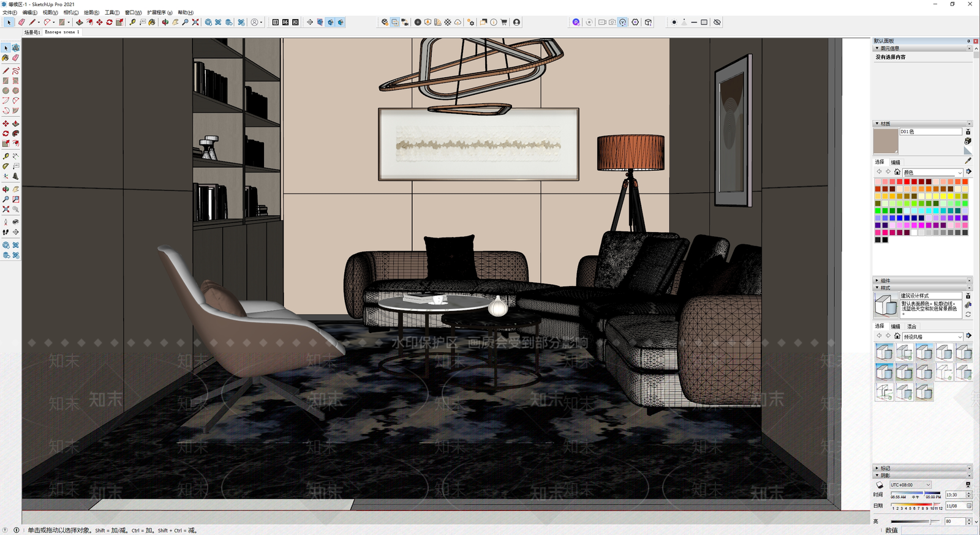Viewport: 980px width, 535px height.
Task: Click the D01 色 material name field
Action: pyautogui.click(x=930, y=132)
